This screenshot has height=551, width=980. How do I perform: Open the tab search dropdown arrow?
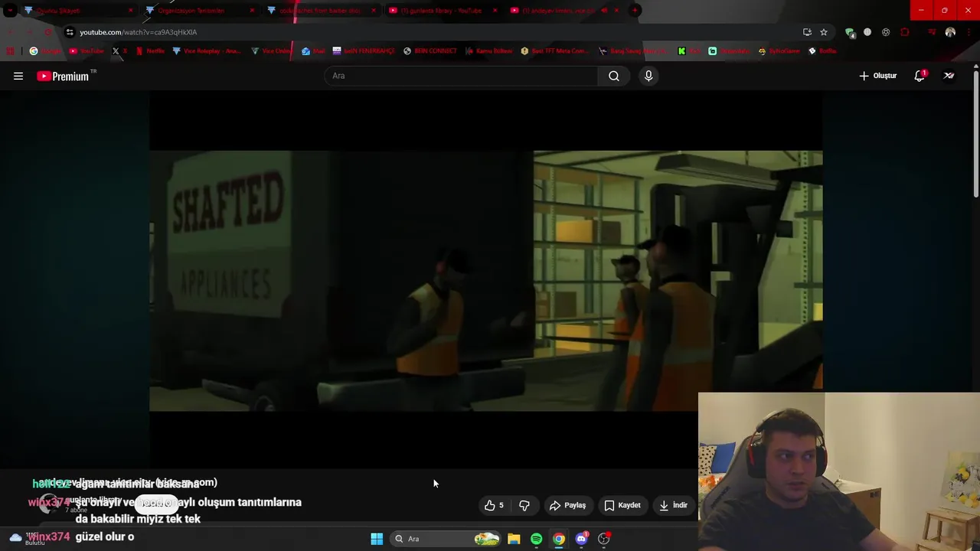pyautogui.click(x=10, y=11)
